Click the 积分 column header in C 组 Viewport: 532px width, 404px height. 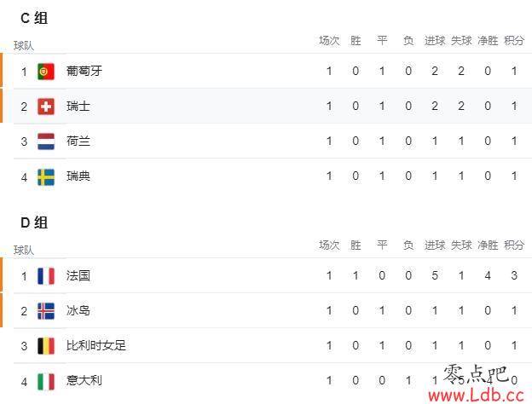(x=514, y=41)
